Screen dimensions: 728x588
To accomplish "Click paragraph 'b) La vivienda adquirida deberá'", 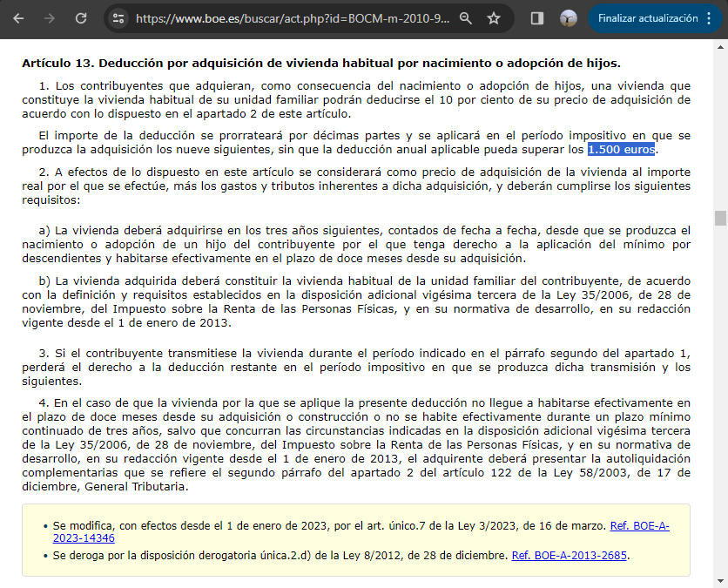I will 356,302.
